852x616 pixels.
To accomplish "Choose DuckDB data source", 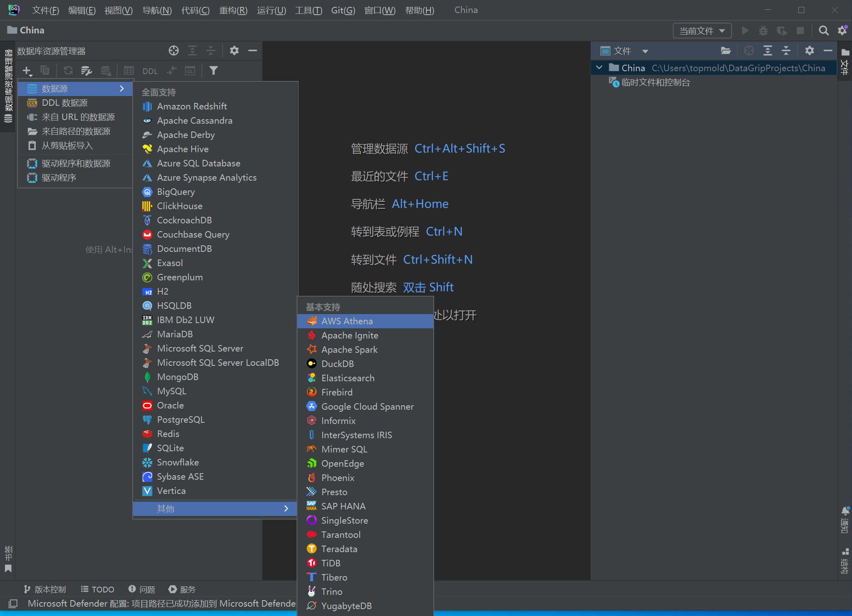I will (365, 364).
